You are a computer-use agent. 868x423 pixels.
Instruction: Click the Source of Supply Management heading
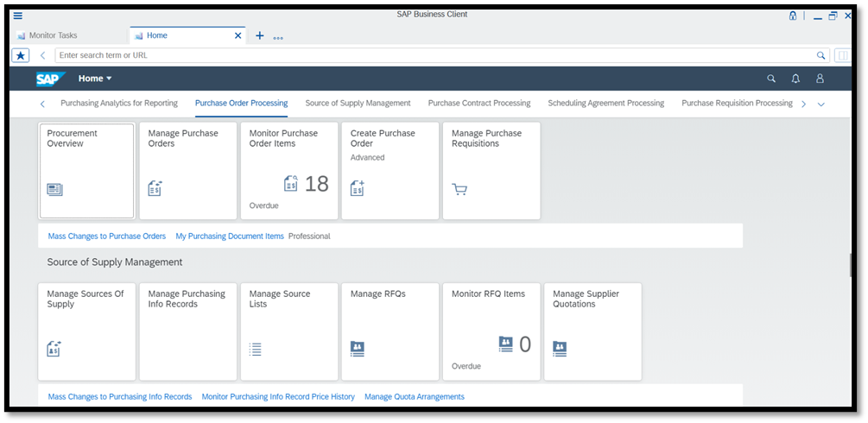(x=115, y=262)
